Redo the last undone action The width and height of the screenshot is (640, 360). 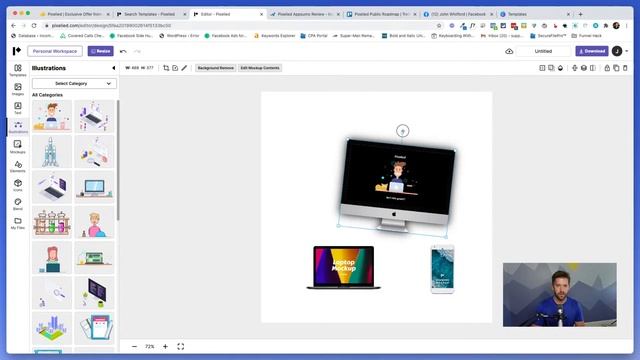tap(137, 51)
